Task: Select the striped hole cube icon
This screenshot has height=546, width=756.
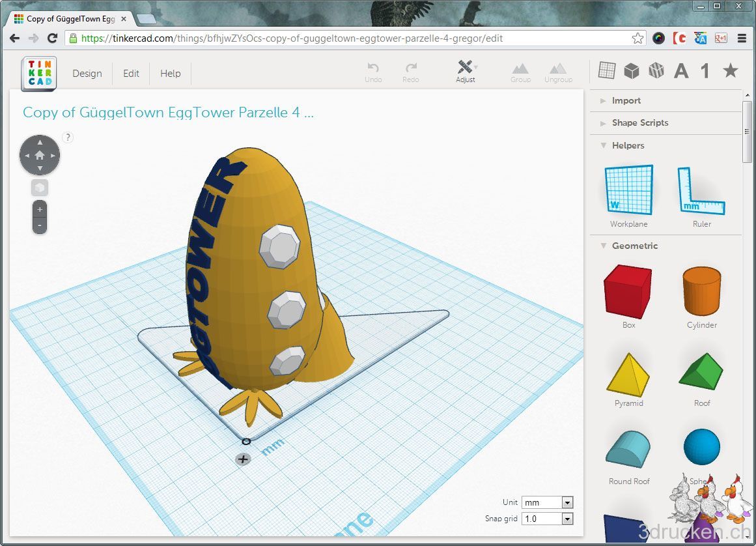Action: (x=656, y=71)
